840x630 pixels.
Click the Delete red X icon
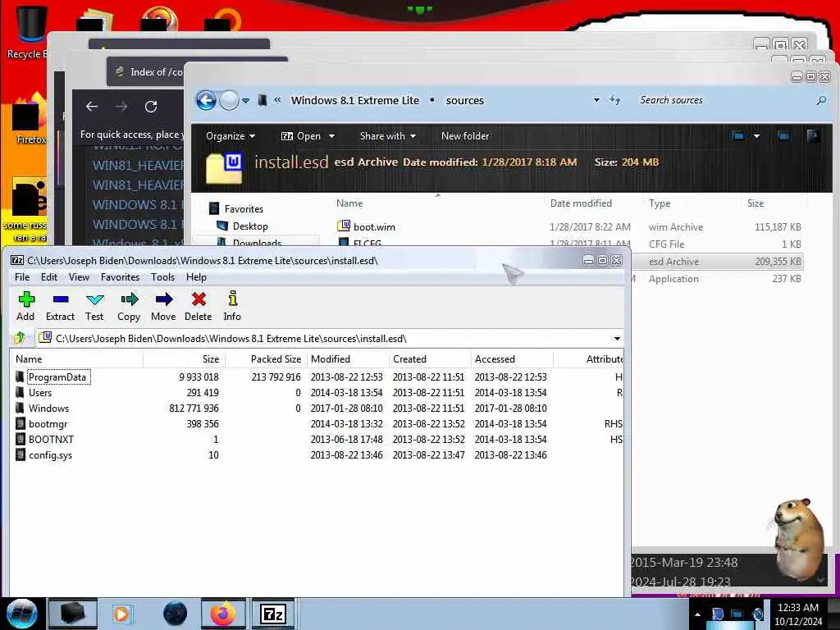(199, 306)
